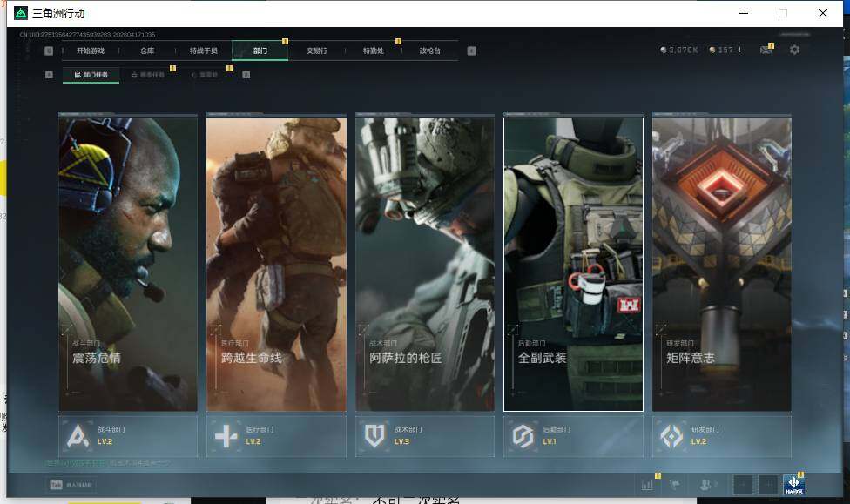This screenshot has height=504, width=850.
Task: Select the 特勤处 tab
Action: point(374,50)
